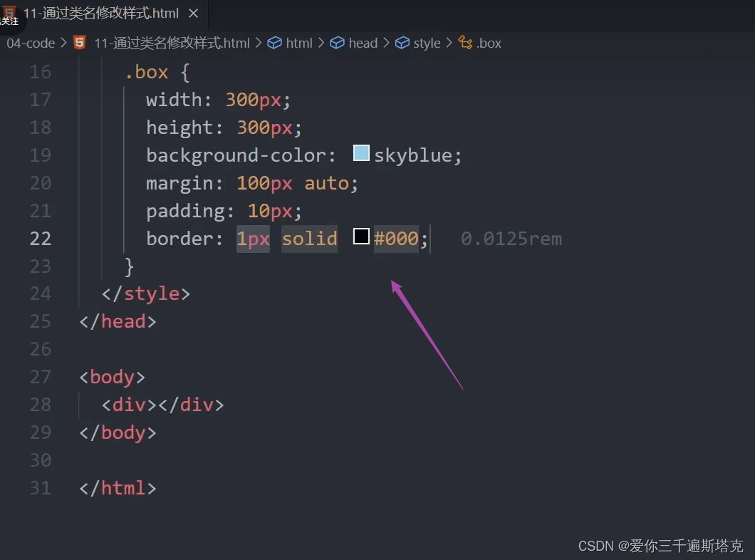Select the .box breadcrumb segment
This screenshot has height=560, width=755.
point(489,43)
